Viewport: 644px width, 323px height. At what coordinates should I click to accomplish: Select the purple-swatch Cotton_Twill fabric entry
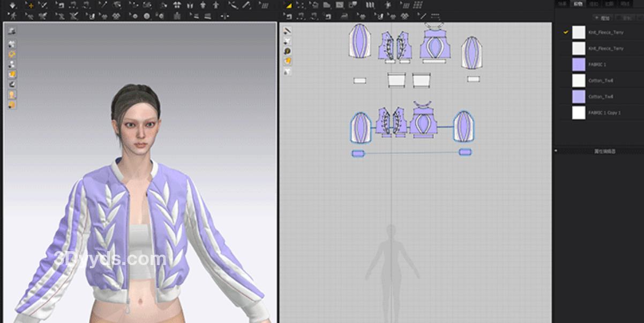pyautogui.click(x=600, y=97)
